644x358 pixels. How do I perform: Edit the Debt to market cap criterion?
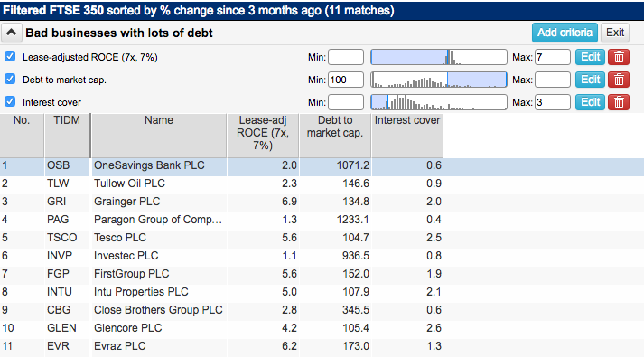pos(590,80)
